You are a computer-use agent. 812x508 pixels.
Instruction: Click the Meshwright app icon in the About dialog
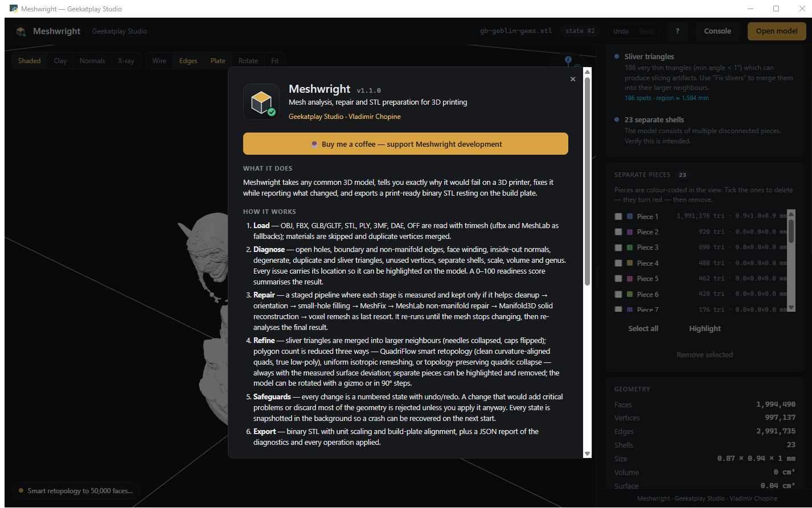[x=261, y=102]
